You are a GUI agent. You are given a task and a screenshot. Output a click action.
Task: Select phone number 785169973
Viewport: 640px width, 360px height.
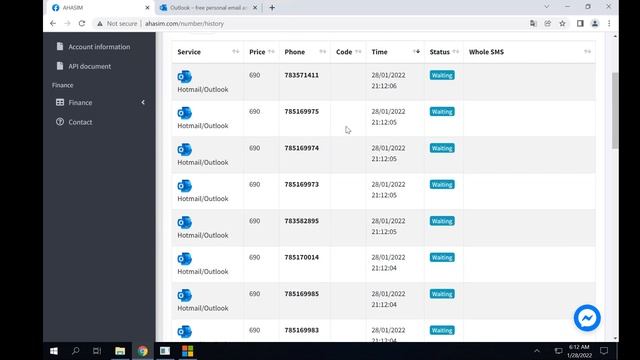coord(302,184)
